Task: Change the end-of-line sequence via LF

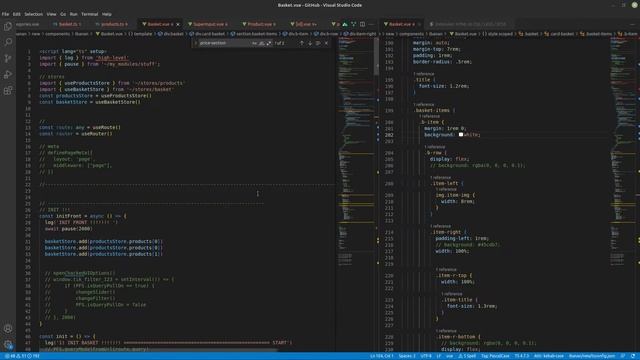Action: pyautogui.click(x=439, y=356)
